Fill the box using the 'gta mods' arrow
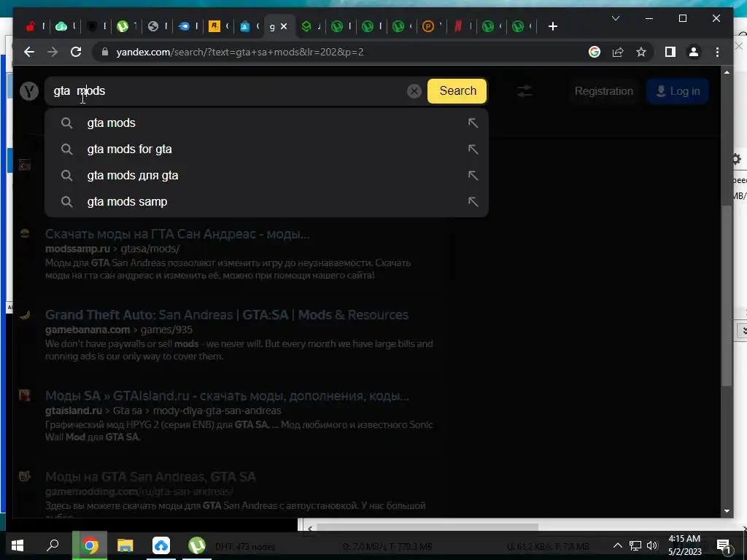Screen dimensions: 747x560 pos(473,122)
